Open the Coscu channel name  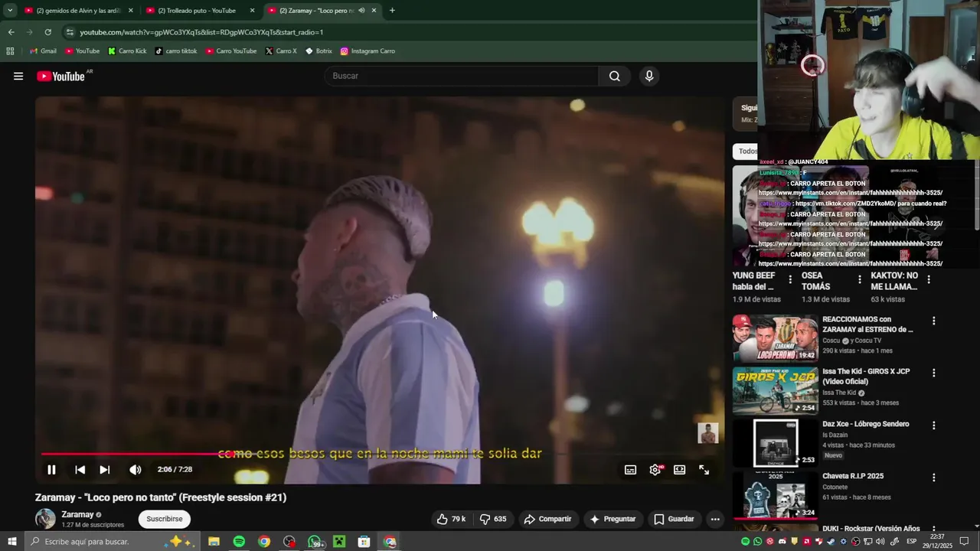tap(831, 341)
